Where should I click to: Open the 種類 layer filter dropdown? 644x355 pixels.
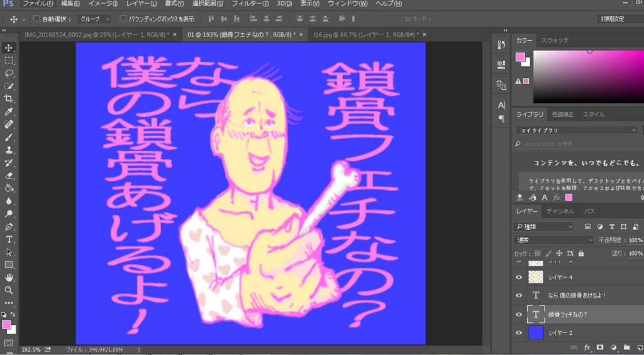tap(543, 227)
